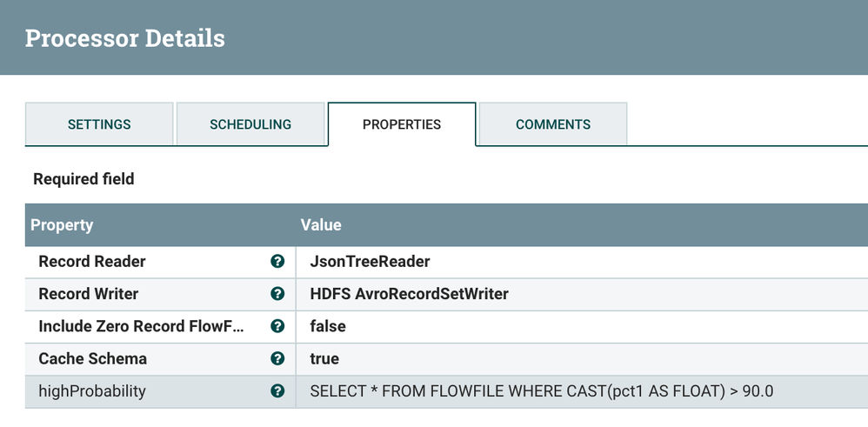Screen dimensions: 868x427
Task: Edit the JsonTreeReader value
Action: [370, 262]
